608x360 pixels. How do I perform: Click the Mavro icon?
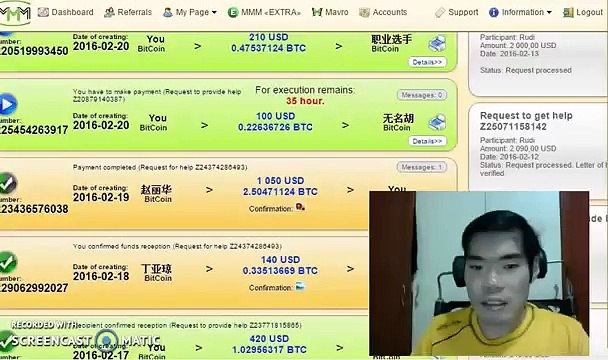click(x=317, y=12)
